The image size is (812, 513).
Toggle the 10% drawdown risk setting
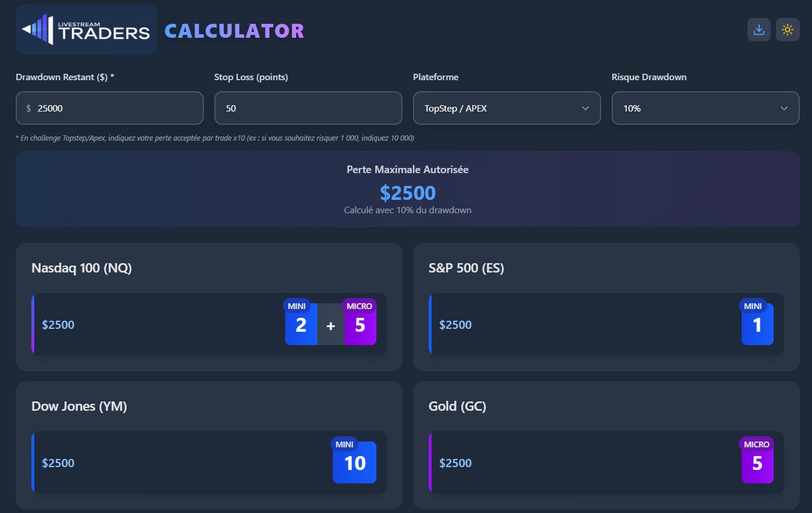(x=705, y=108)
